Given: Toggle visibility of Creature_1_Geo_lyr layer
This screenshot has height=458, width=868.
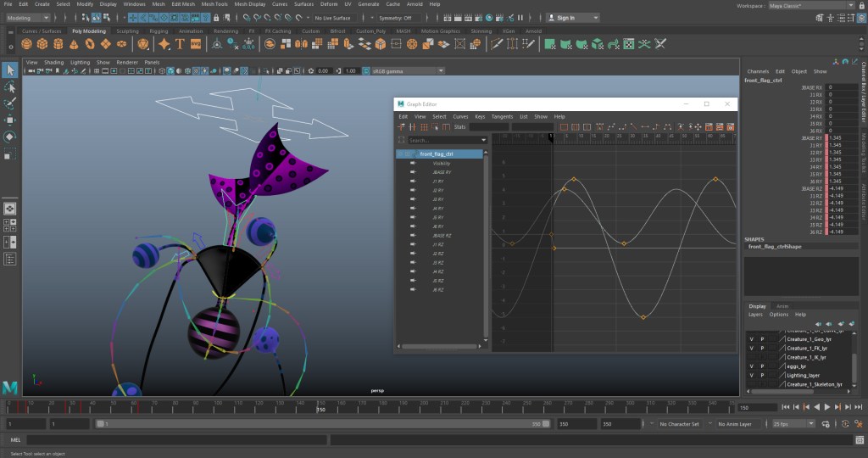Looking at the screenshot, I should [751, 338].
